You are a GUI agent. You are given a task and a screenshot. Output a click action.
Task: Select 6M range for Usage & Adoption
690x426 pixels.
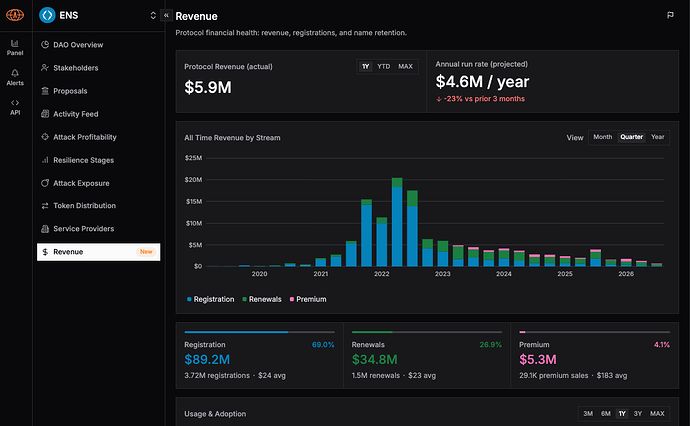point(606,414)
